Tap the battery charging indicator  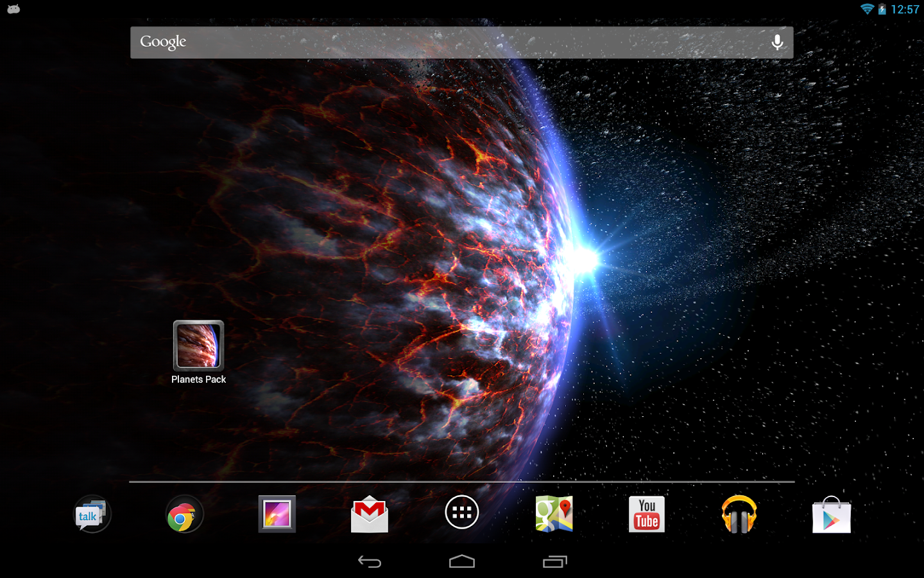coord(882,9)
